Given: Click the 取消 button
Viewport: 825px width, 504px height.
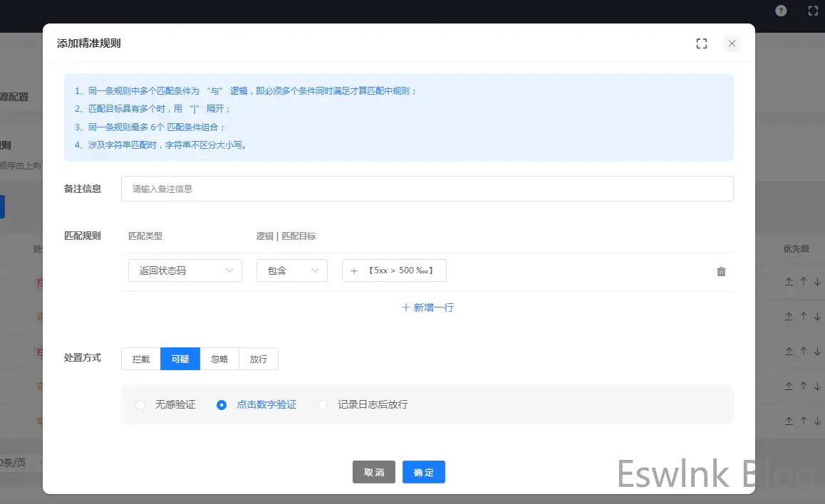Looking at the screenshot, I should (x=373, y=472).
